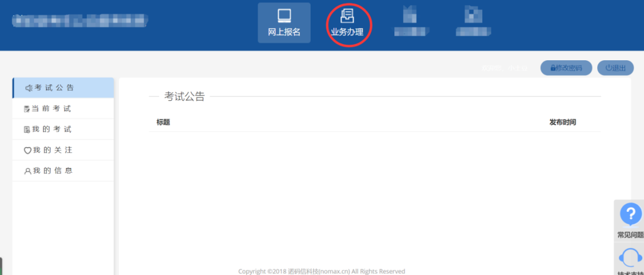Click the 网上报名 computer monitor icon
The image size is (644, 275).
284,16
